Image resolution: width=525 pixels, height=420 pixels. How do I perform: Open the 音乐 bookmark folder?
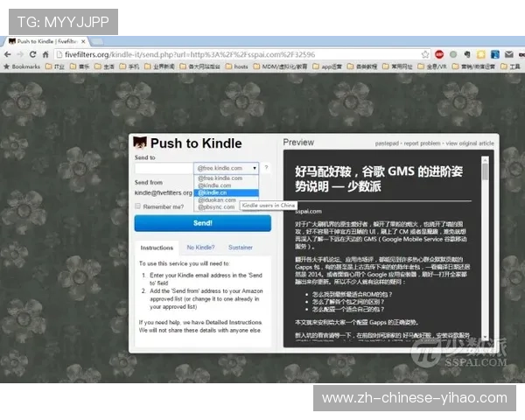80,66
